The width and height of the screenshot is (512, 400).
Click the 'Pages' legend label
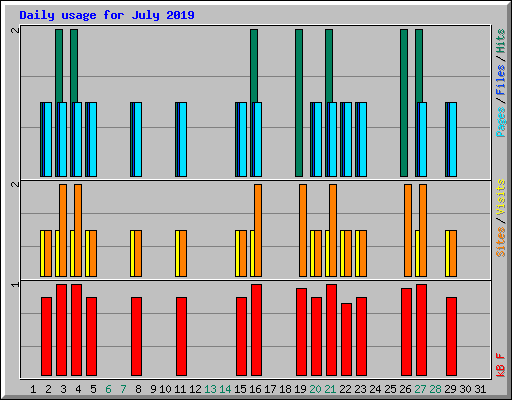click(x=501, y=122)
